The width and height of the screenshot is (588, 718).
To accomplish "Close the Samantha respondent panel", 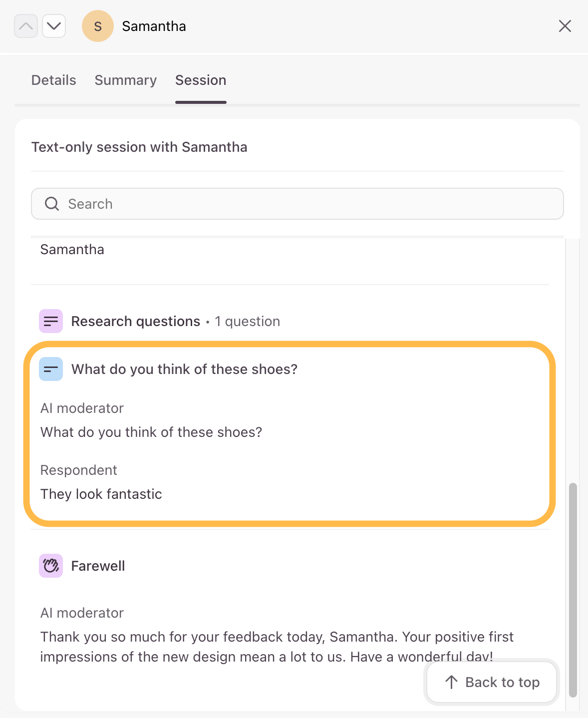I will tap(565, 26).
